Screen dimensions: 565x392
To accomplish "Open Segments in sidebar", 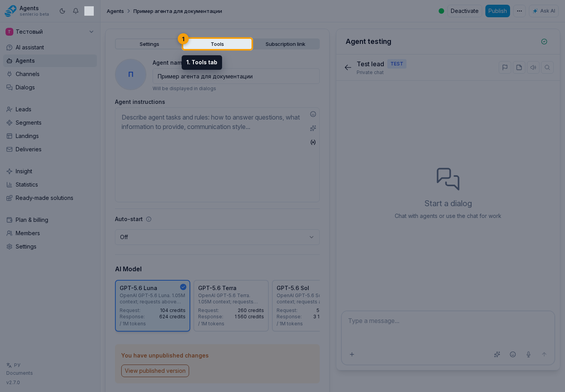I will (50, 123).
